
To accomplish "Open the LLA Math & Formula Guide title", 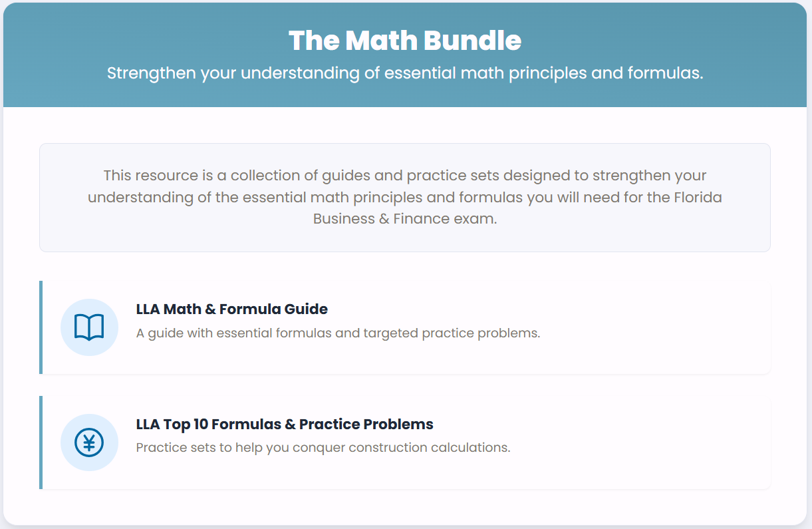I will pos(231,309).
